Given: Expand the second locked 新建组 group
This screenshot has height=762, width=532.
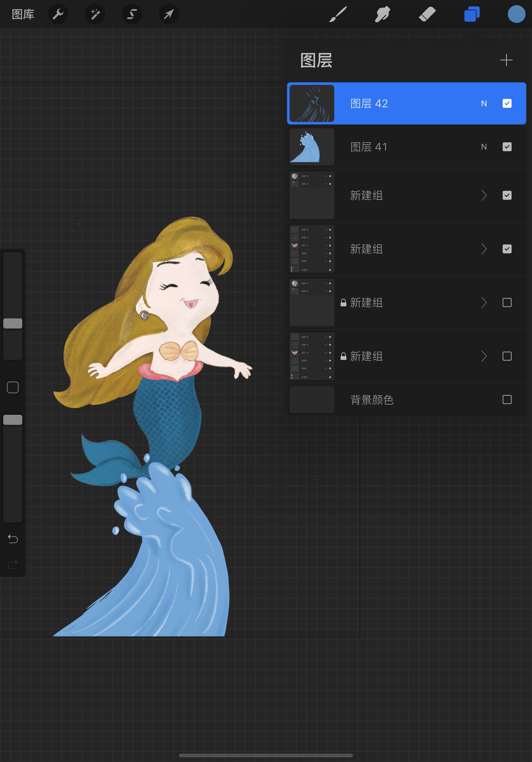Looking at the screenshot, I should pyautogui.click(x=484, y=356).
